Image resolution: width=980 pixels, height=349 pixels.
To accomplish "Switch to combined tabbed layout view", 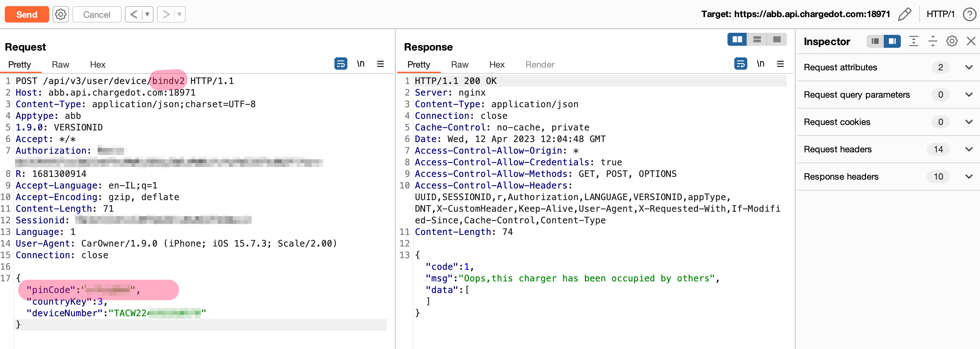I will click(777, 39).
